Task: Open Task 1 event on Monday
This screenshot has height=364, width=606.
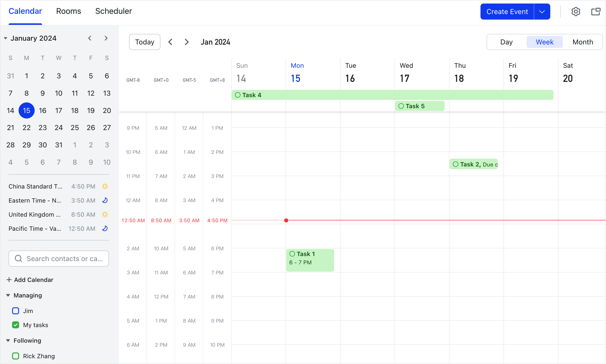Action: pos(310,260)
